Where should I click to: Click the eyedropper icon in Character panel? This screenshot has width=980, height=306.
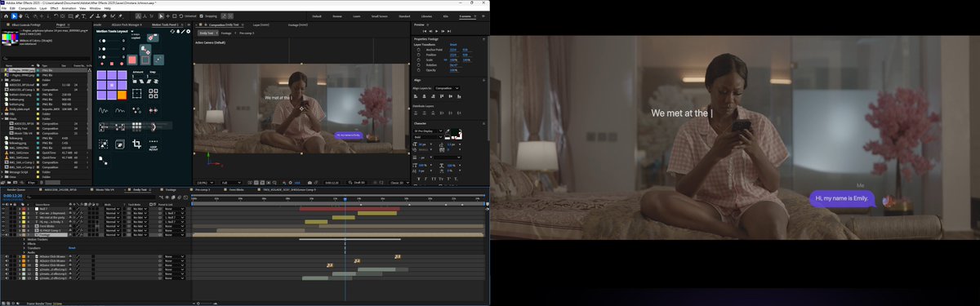coord(448,131)
